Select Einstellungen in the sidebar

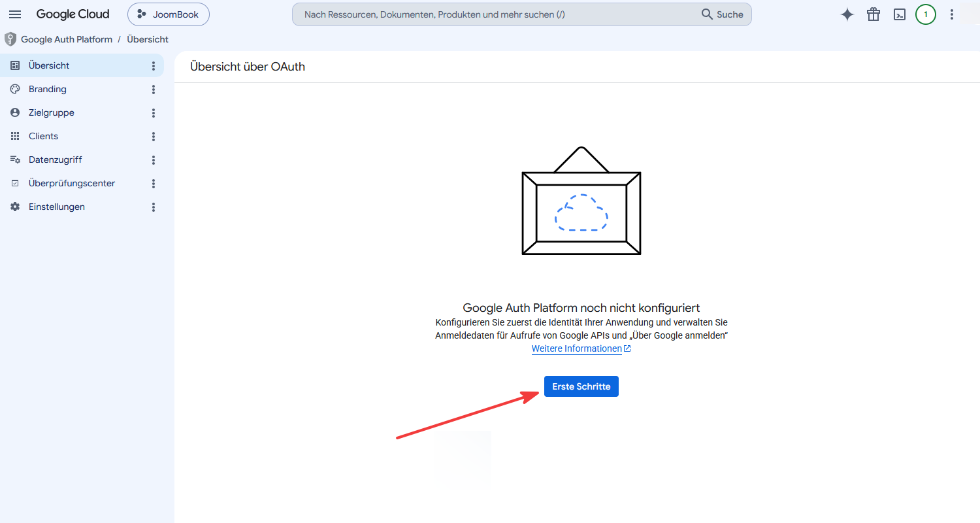coord(82,207)
